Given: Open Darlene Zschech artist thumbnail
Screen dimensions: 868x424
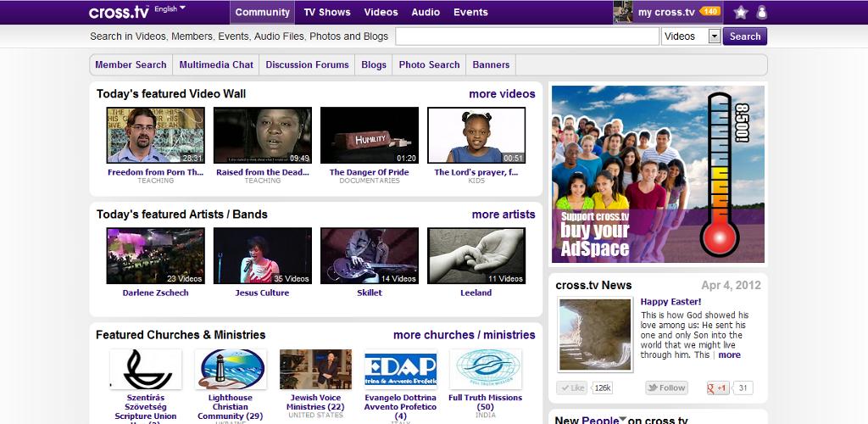Looking at the screenshot, I should (156, 256).
